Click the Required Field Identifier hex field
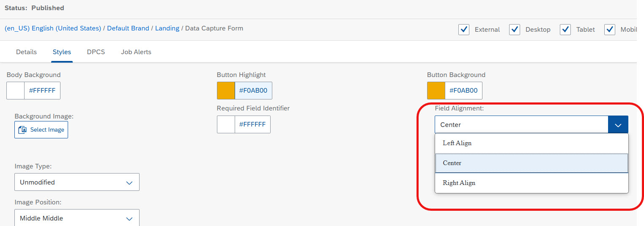 coord(252,124)
